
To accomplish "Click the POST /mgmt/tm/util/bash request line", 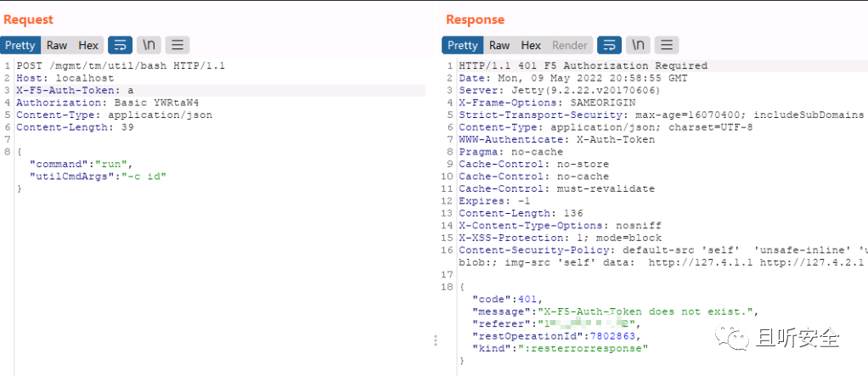I will (121, 66).
